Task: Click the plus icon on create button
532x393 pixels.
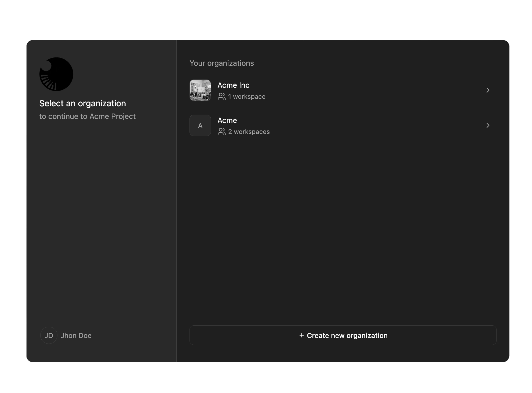Action: pyautogui.click(x=301, y=335)
